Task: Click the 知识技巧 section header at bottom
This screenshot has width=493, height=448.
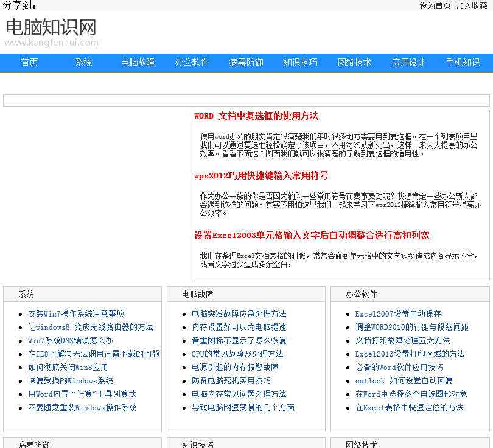Action: click(x=198, y=444)
